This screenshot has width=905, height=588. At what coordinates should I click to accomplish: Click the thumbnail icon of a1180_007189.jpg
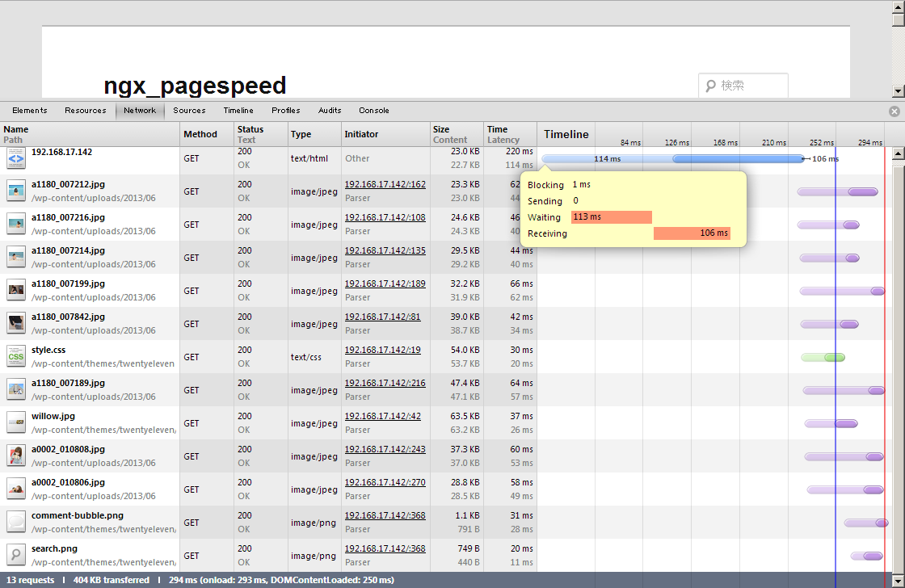click(16, 389)
